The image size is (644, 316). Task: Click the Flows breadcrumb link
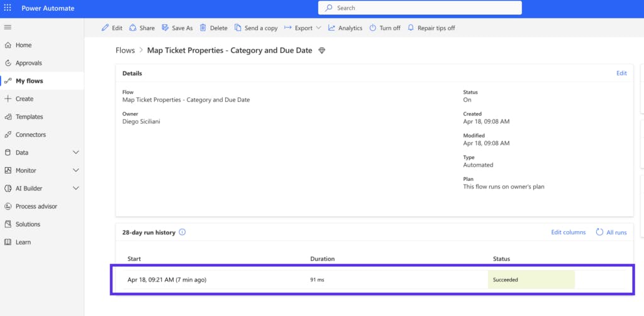pos(125,50)
